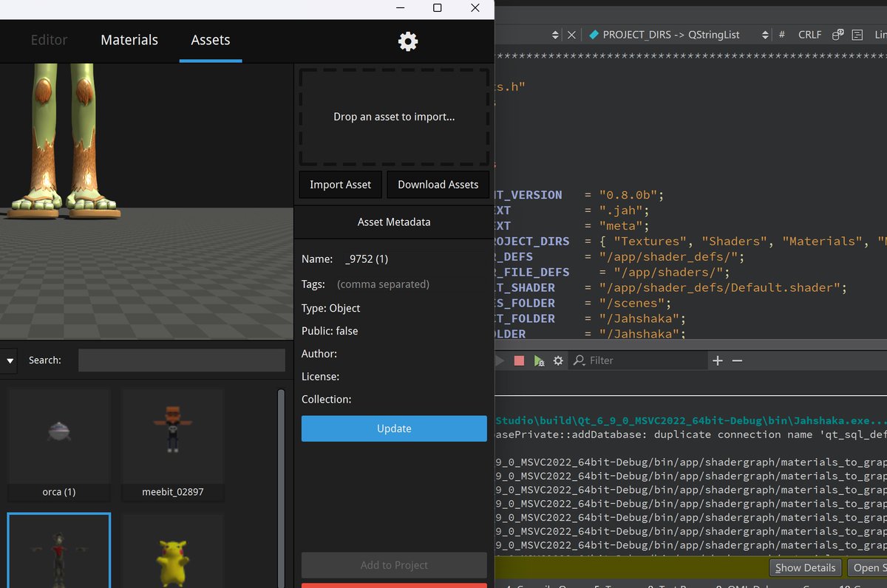Screen dimensions: 887x588
Task: Click the drop an asset import area
Action: coord(394,117)
